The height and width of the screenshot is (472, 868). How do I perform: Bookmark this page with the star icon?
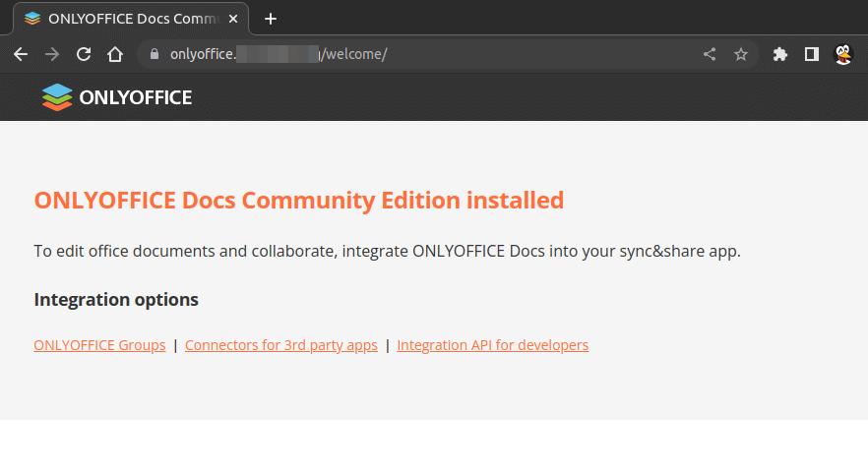pos(741,55)
